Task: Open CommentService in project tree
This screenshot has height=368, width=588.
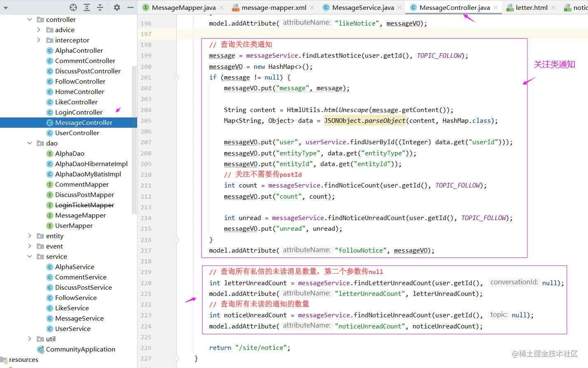Action: pos(81,277)
